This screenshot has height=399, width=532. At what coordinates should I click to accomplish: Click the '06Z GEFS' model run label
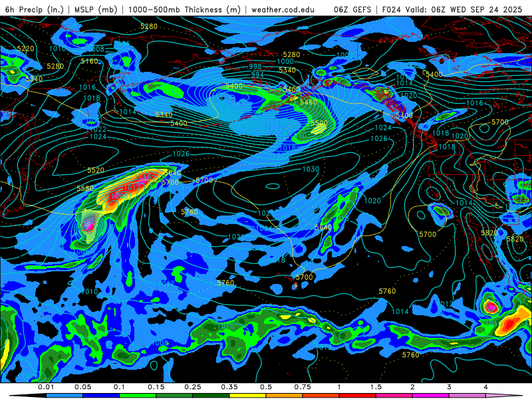click(352, 9)
